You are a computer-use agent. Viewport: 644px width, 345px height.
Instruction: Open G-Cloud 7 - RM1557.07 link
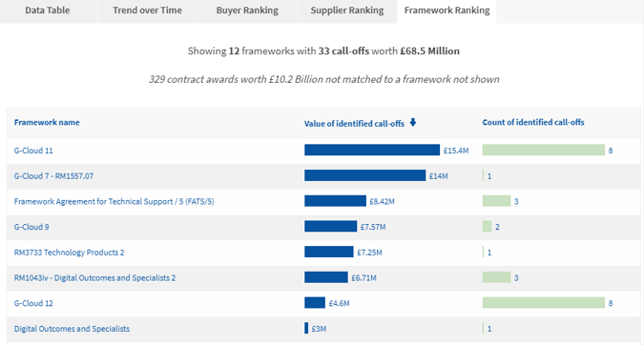pyautogui.click(x=53, y=176)
